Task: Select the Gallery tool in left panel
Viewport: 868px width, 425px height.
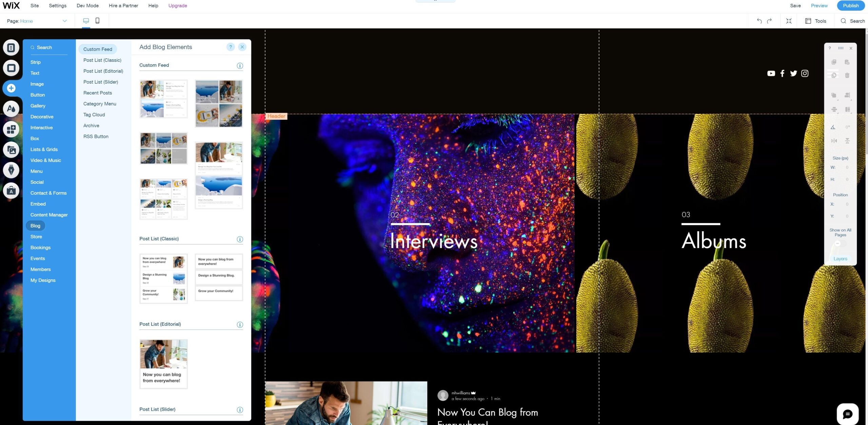Action: pyautogui.click(x=38, y=106)
